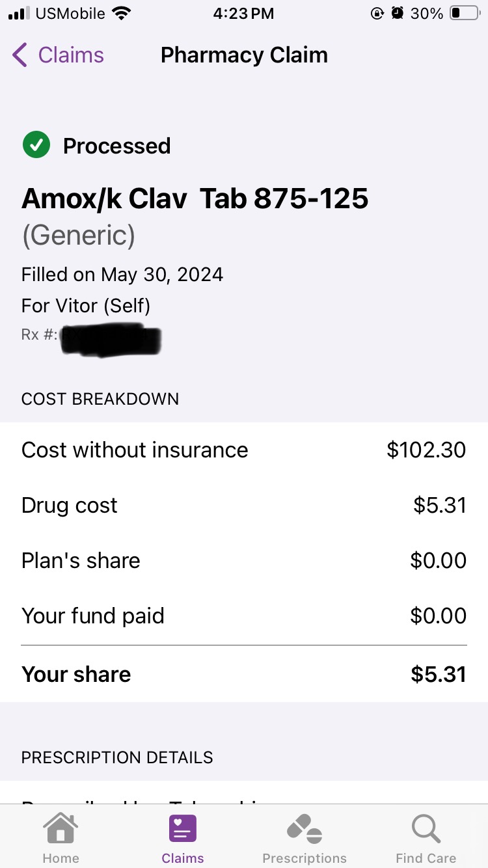488x868 pixels.
Task: Go back to the Claims list
Action: click(59, 55)
